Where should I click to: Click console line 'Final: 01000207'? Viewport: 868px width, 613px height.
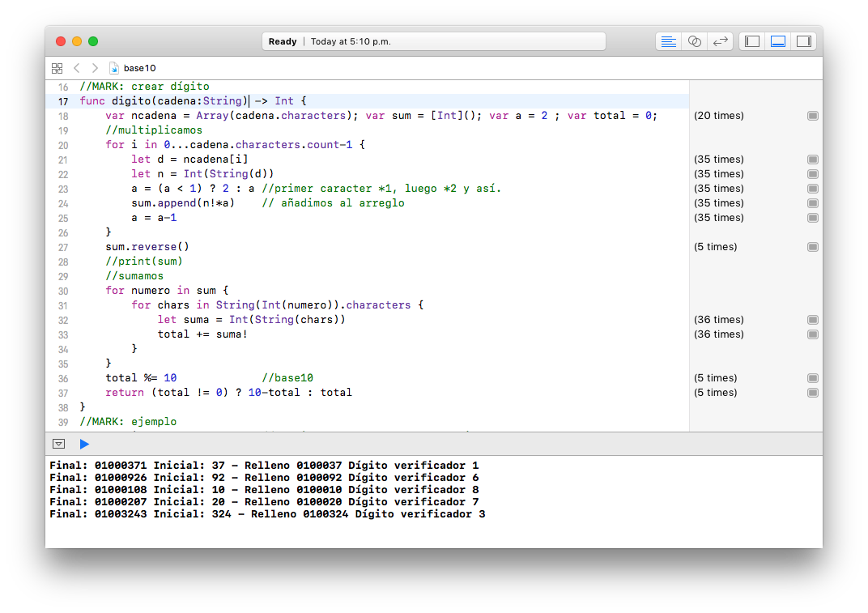click(264, 502)
